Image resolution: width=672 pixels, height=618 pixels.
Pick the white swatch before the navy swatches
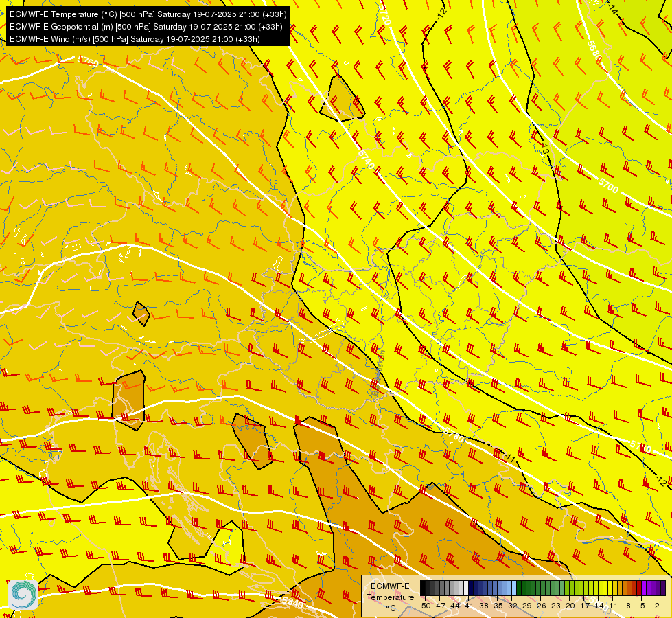click(466, 588)
